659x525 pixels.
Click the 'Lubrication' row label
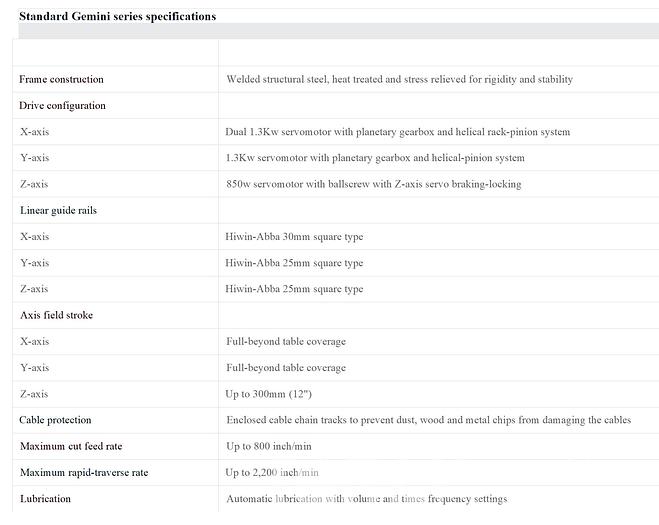[x=45, y=498]
